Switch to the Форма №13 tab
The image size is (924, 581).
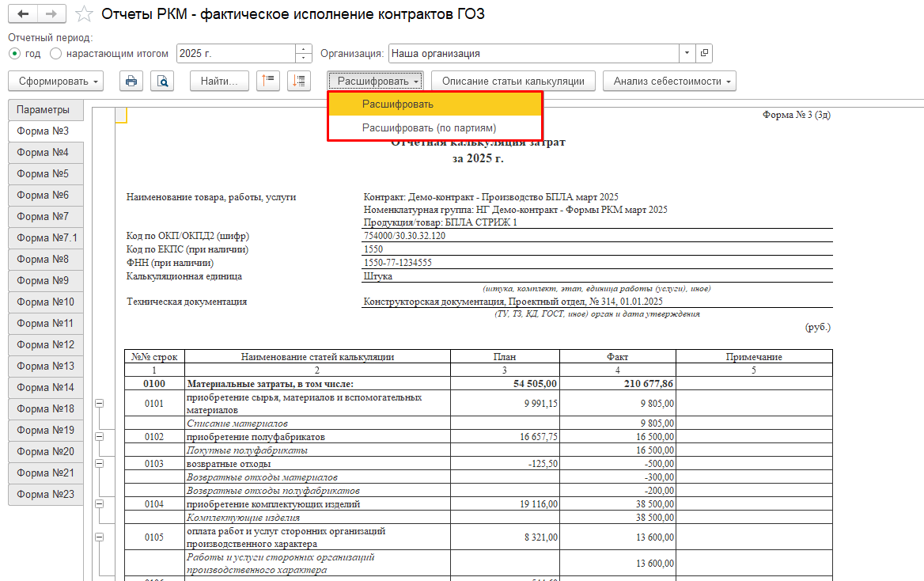pos(45,366)
